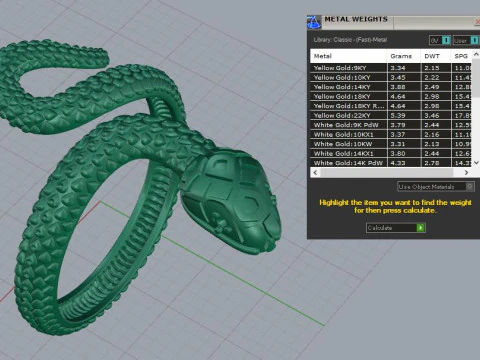Click the metal table scroll down arrow

pos(476,163)
